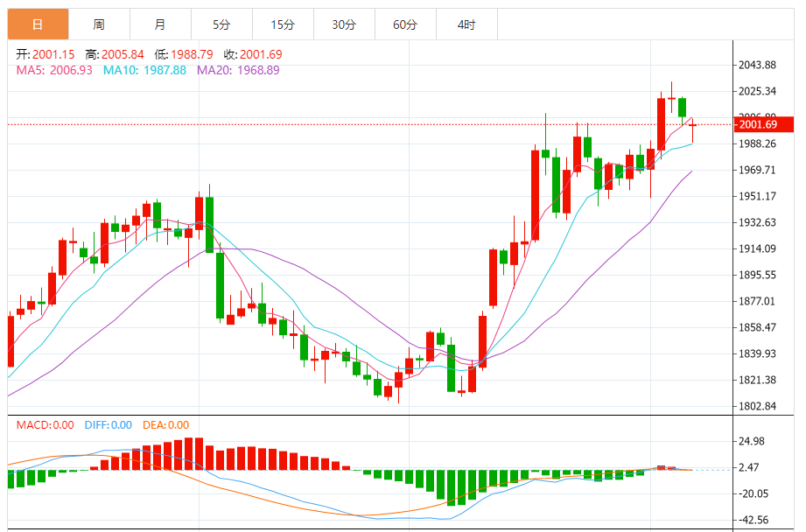Viewport: 806px width, 532px height.
Task: Click the 1969.71 price axis label
Action: 757,170
